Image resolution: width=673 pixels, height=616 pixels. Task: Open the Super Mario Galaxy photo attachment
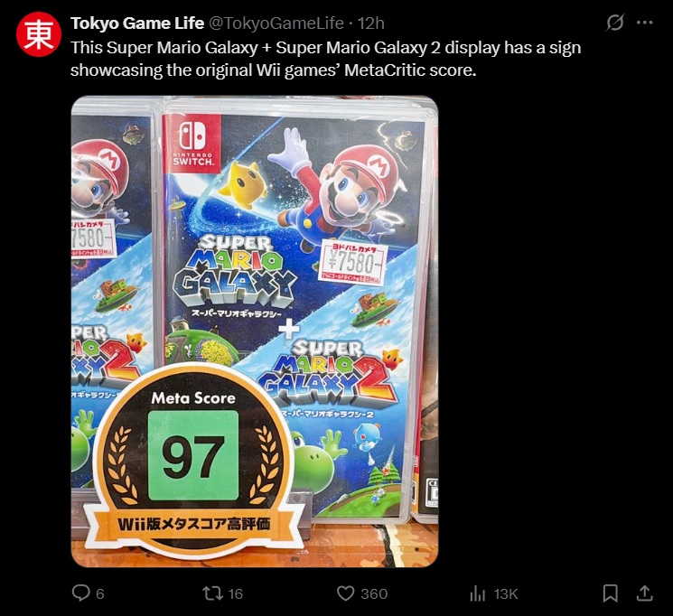pos(255,331)
